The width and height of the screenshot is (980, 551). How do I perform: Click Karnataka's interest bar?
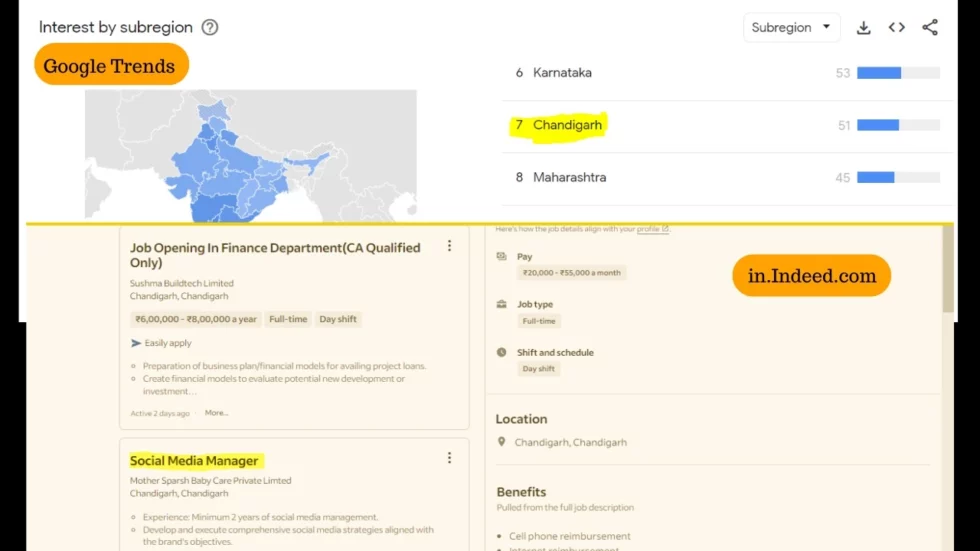click(898, 72)
